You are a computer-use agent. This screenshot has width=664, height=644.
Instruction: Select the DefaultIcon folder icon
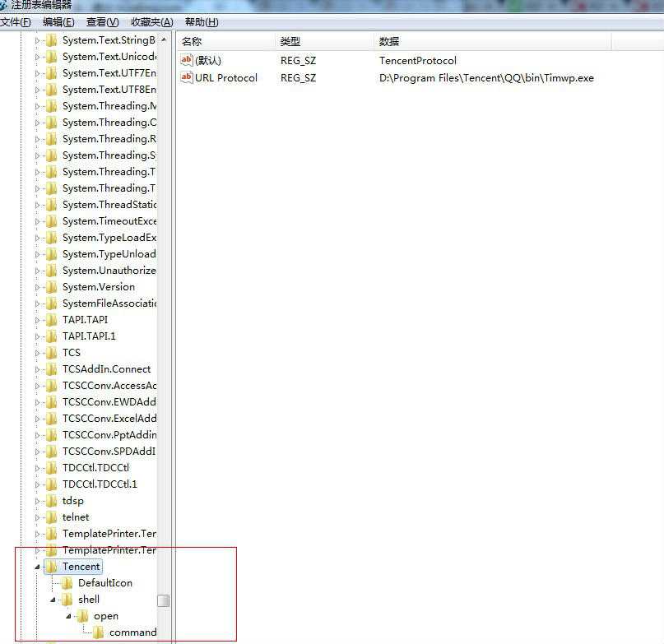[x=67, y=583]
